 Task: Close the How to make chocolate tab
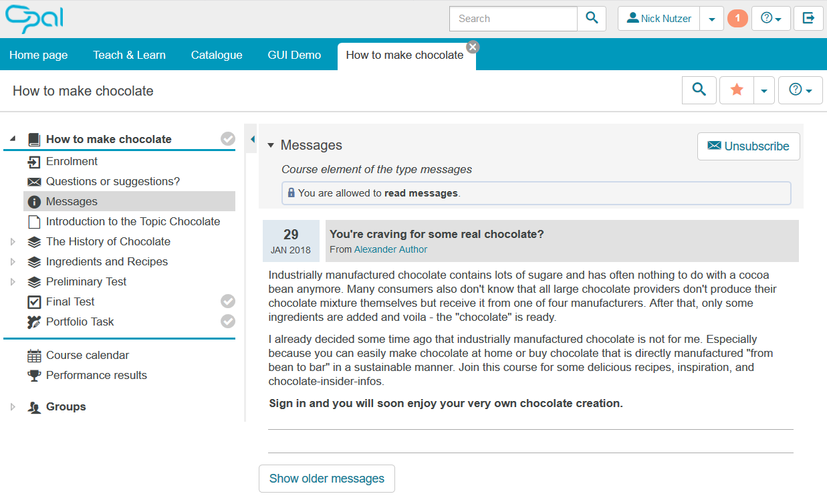click(x=473, y=46)
